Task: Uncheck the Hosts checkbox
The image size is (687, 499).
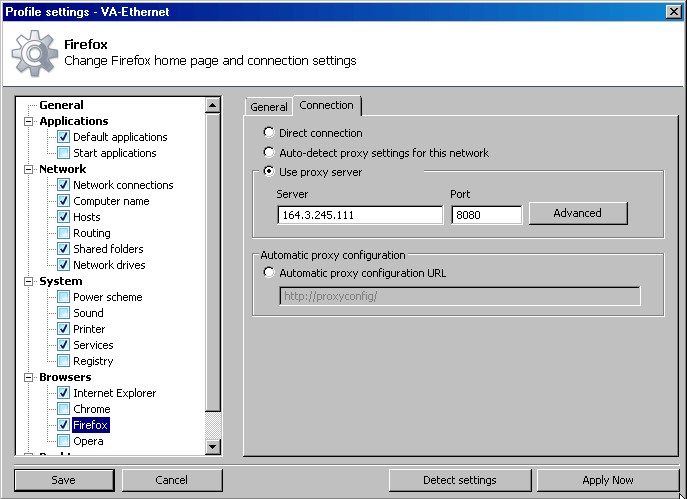Action: click(x=63, y=217)
